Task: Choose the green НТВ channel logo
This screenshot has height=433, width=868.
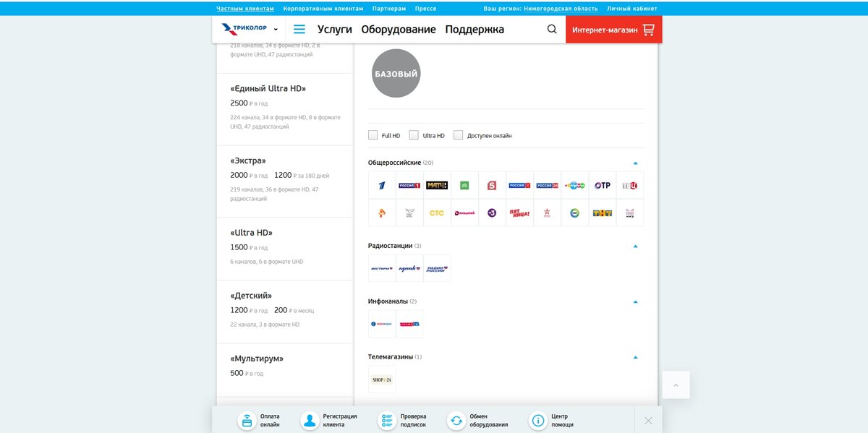Action: (464, 185)
